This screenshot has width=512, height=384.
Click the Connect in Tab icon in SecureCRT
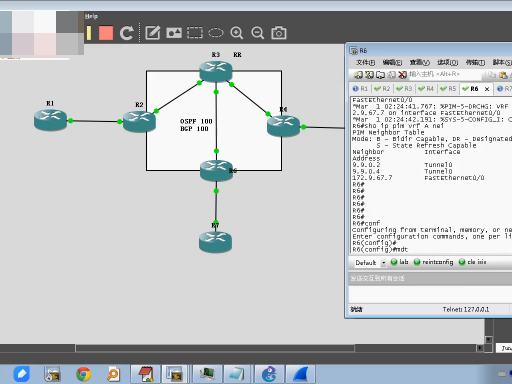pyautogui.click(x=380, y=75)
